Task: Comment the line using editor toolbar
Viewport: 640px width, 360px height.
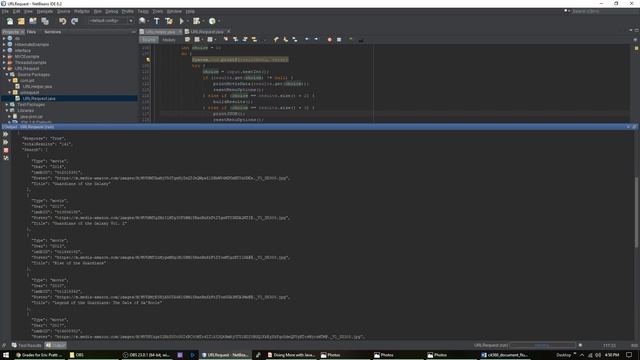Action: tap(351, 40)
